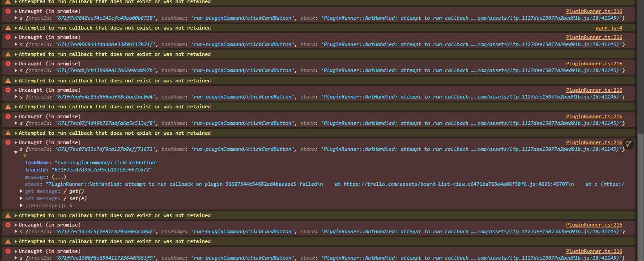This screenshot has width=644, height=261.
Task: Click the console's vertical scrollbar thumb
Action: pos(640,197)
